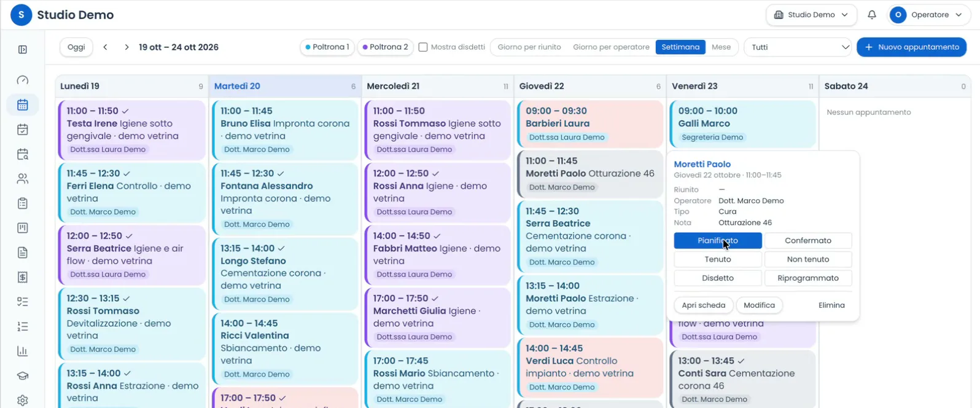980x408 pixels.
Task: Open the numbered list sidebar icon
Action: tap(23, 326)
